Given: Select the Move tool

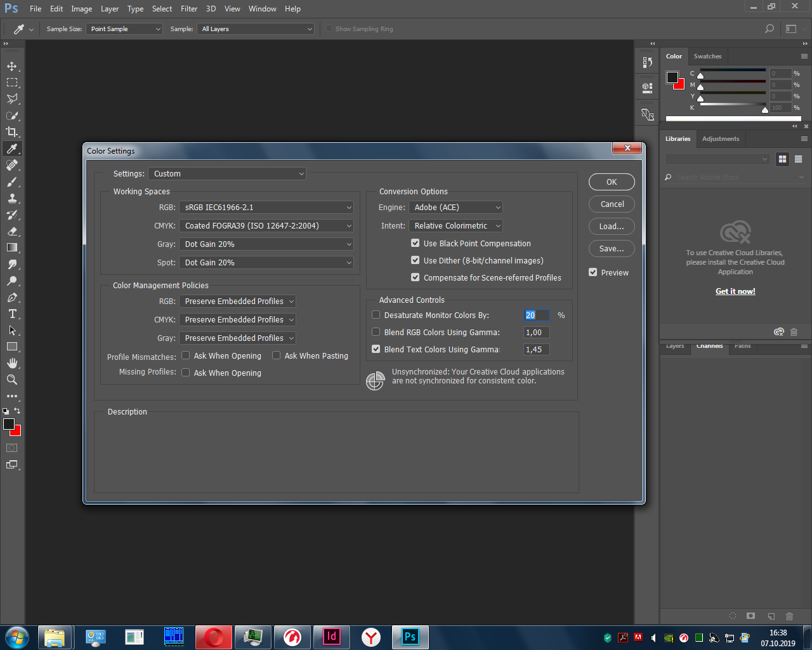Looking at the screenshot, I should click(12, 66).
